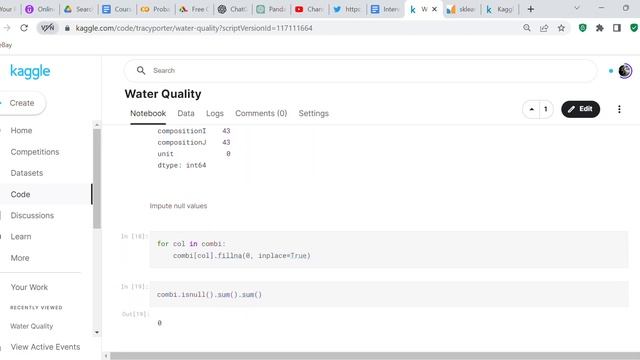Open the Settings tab
Screen dimensions: 640x360
pos(313,113)
